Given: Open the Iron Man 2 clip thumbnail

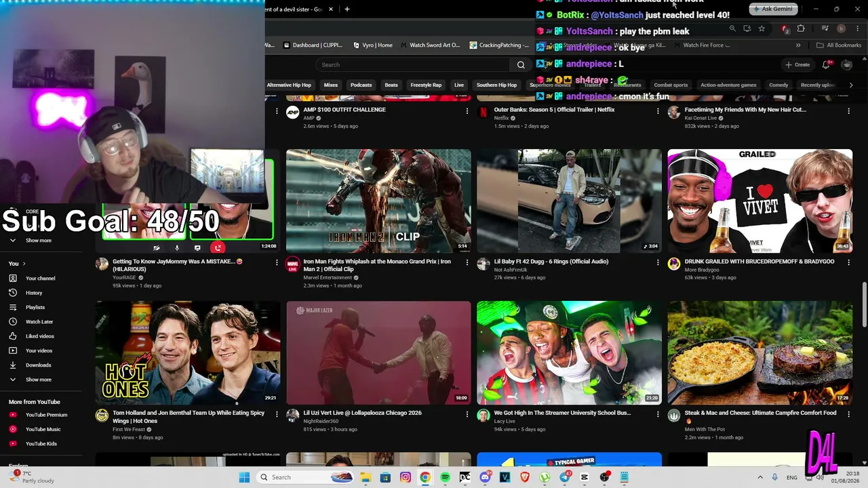Looking at the screenshot, I should point(378,201).
